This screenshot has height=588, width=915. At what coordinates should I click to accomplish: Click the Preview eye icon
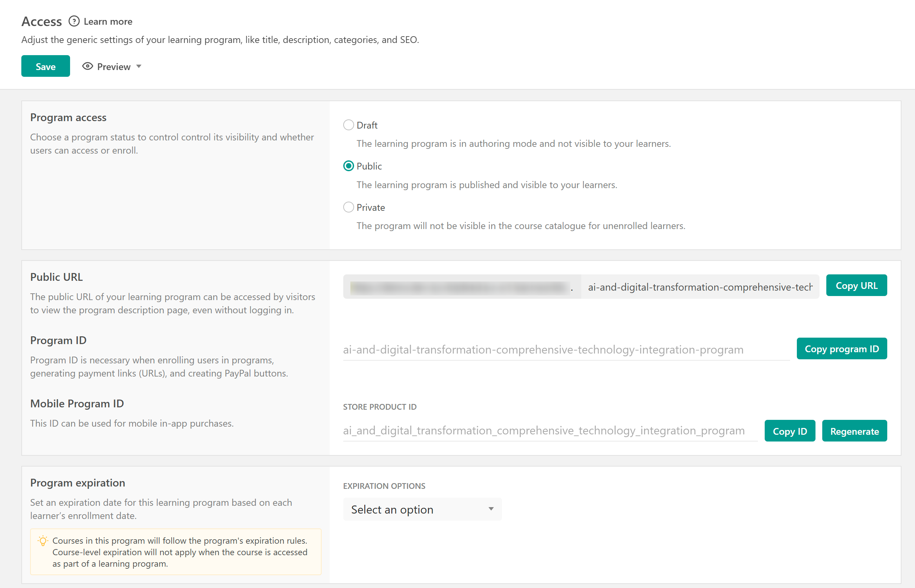(x=87, y=66)
